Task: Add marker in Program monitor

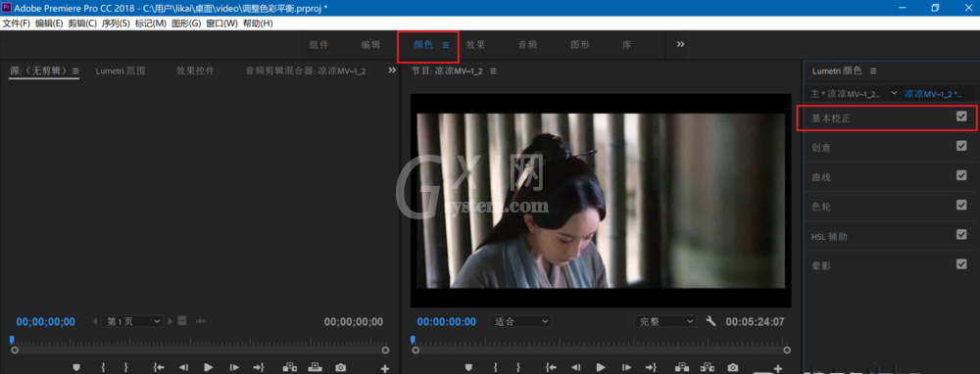Action: (x=468, y=368)
